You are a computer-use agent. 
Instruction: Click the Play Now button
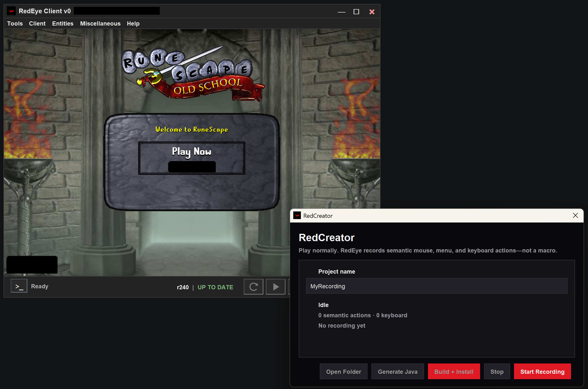click(192, 158)
